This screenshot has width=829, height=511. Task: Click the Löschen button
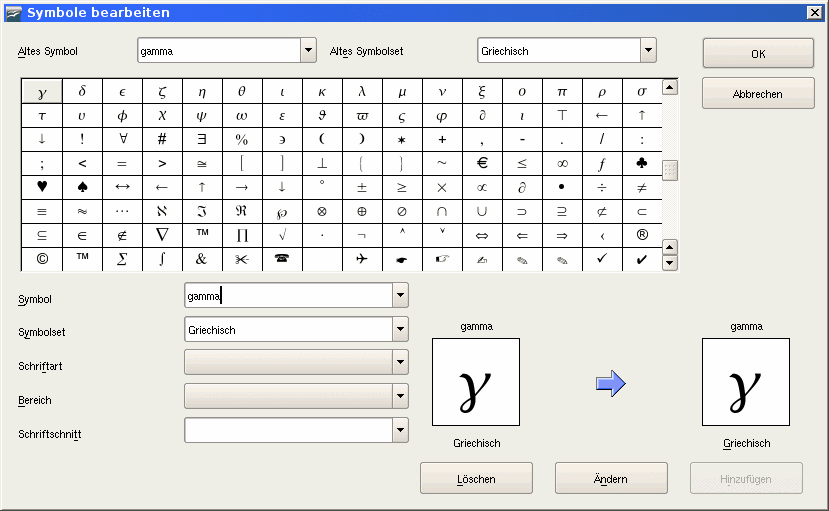click(x=476, y=479)
